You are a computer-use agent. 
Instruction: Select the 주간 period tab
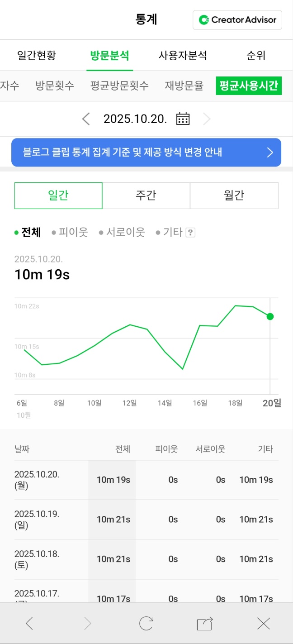[x=146, y=195]
